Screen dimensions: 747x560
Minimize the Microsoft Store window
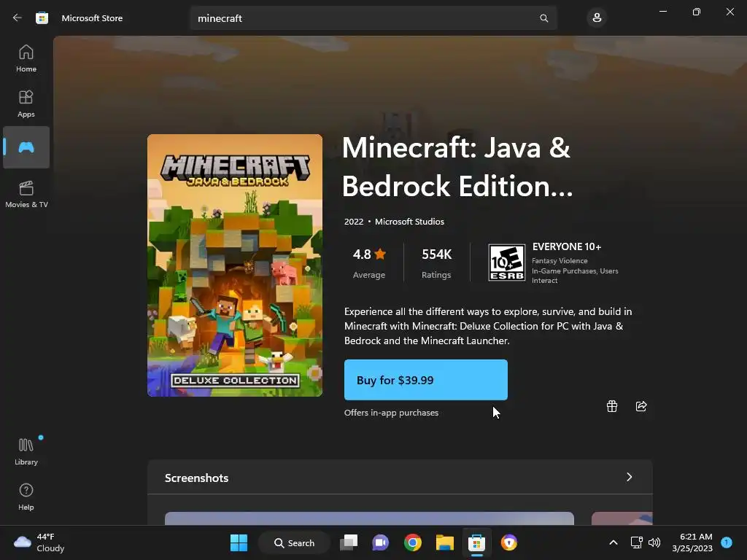662,12
